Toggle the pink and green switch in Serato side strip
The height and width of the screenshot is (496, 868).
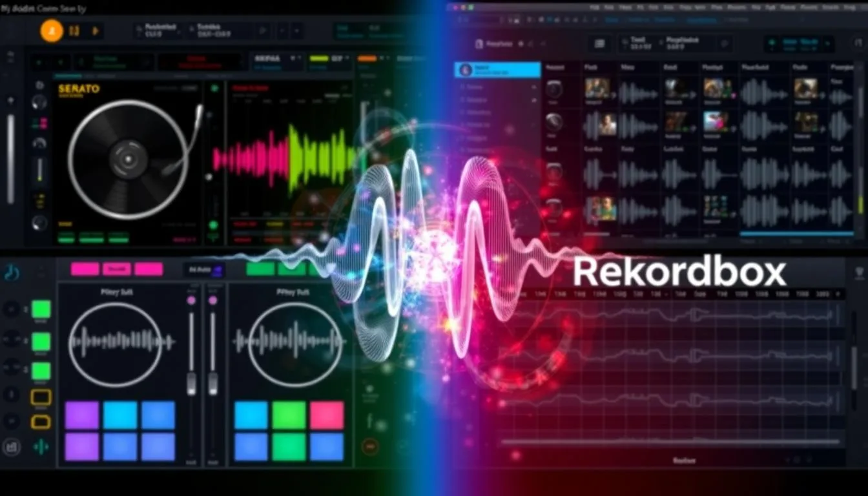click(39, 123)
